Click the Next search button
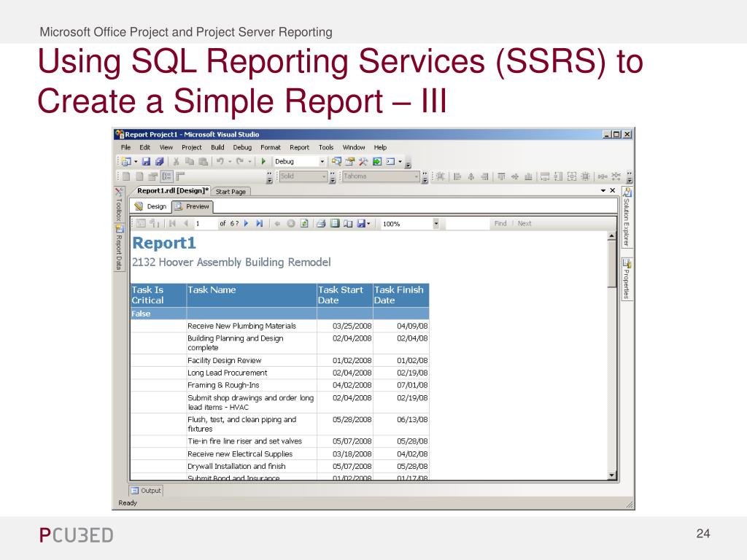Viewport: 747px width, 560px height. tap(524, 223)
